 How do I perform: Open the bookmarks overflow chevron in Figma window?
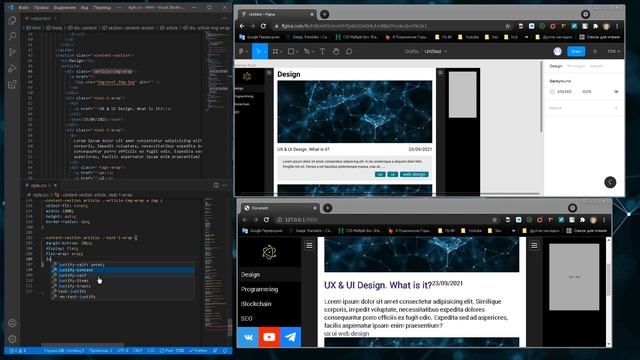(527, 37)
